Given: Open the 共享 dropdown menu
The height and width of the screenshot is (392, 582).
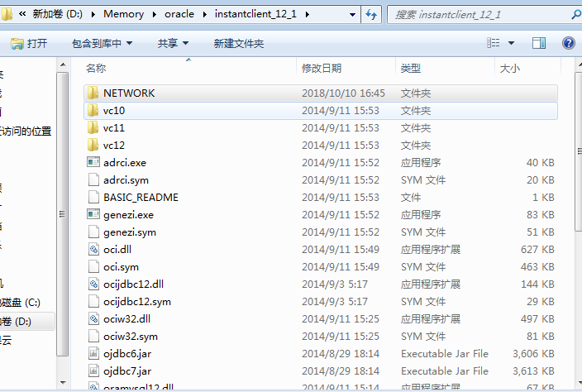Looking at the screenshot, I should click(173, 44).
